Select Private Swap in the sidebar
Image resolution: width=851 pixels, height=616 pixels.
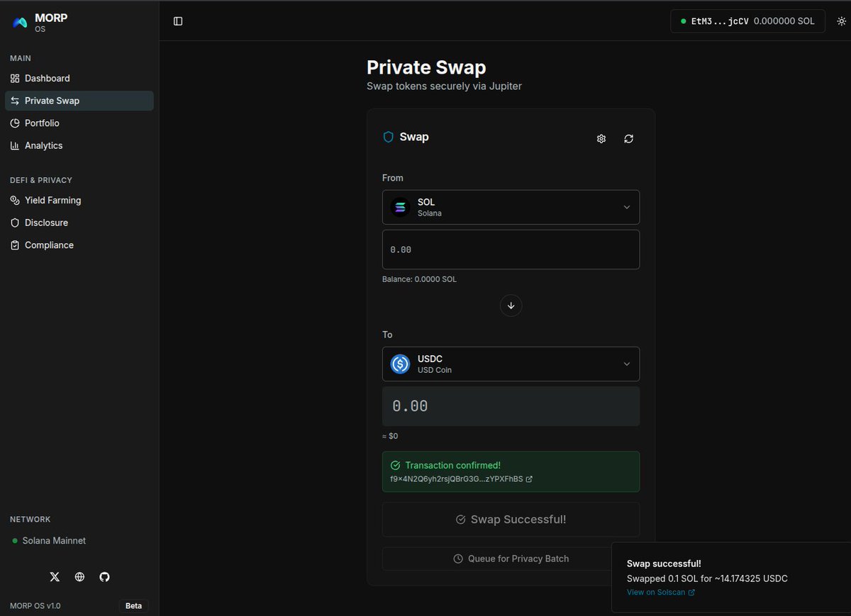(79, 101)
